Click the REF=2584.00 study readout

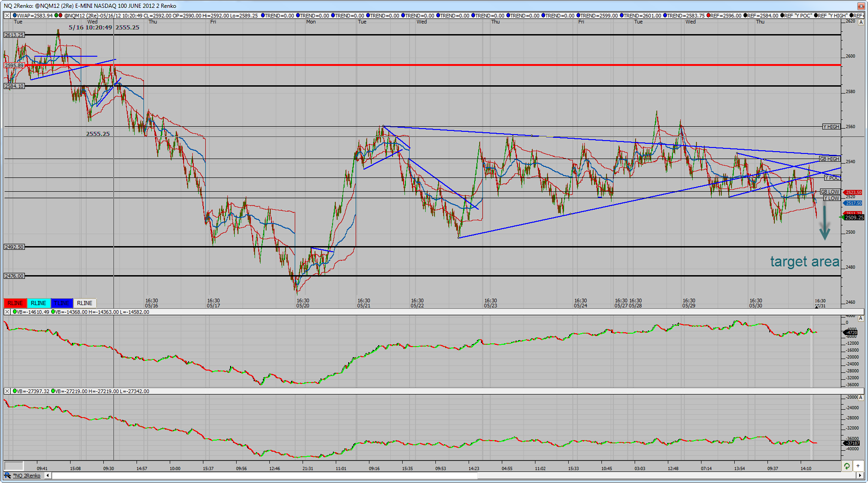[761, 16]
